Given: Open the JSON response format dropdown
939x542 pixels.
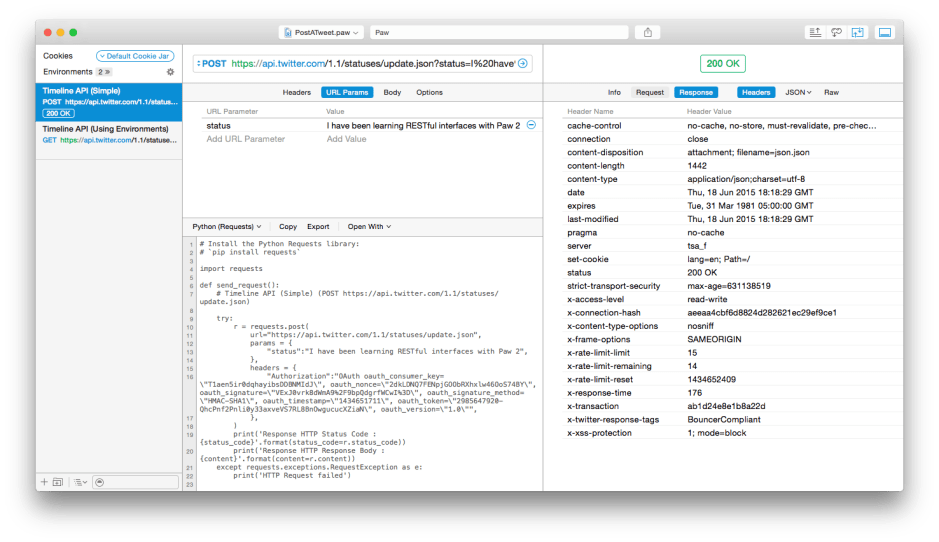Looking at the screenshot, I should 798,92.
